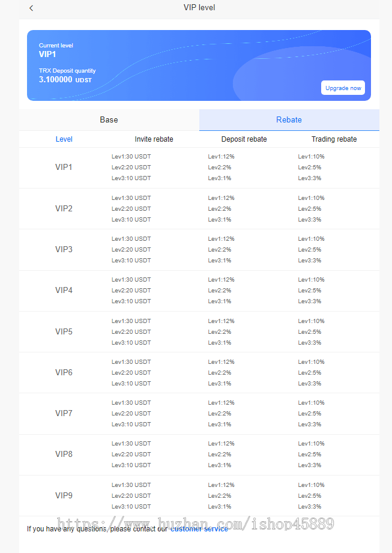The image size is (392, 553).
Task: Click VIP1 trading rebate Lev1:10%
Action: [x=312, y=157]
